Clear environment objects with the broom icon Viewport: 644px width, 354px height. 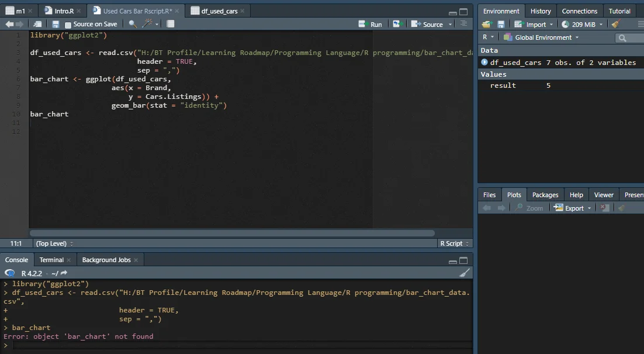click(x=615, y=25)
